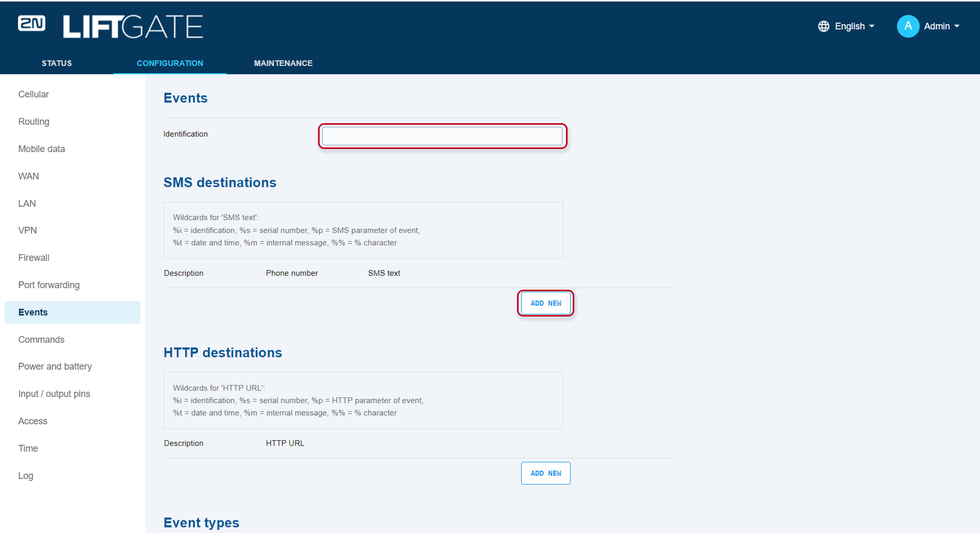The width and height of the screenshot is (980, 533).
Task: Click the Phone number column header
Action: 292,273
